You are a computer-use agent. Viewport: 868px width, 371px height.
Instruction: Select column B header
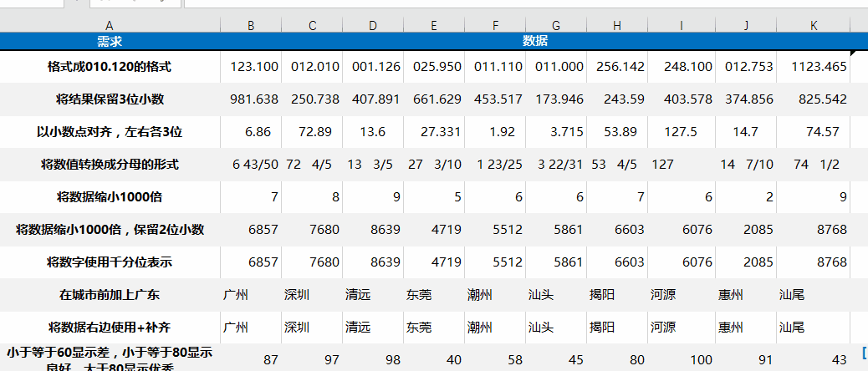pyautogui.click(x=251, y=25)
